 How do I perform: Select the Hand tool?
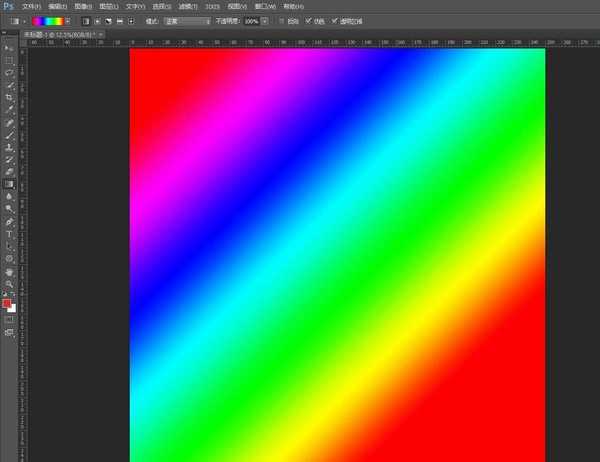tap(9, 270)
